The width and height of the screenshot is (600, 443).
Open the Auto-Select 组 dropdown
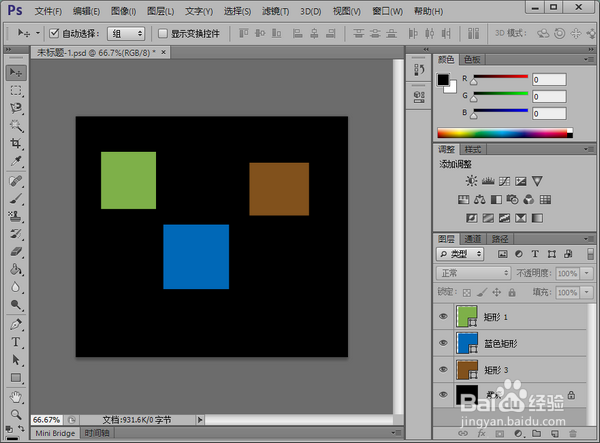pyautogui.click(x=126, y=34)
